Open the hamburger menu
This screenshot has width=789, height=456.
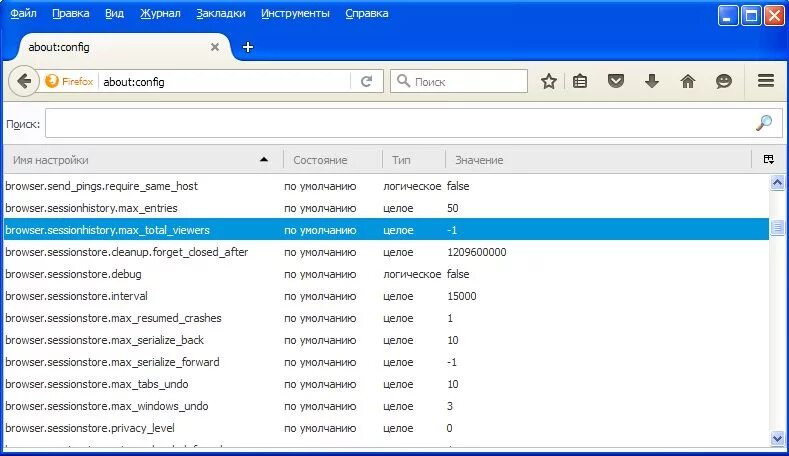(x=766, y=81)
